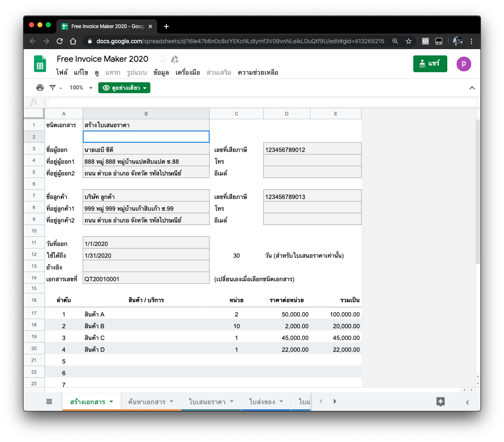This screenshot has width=504, height=442.
Task: Select the empty cell B2
Action: click(x=146, y=137)
